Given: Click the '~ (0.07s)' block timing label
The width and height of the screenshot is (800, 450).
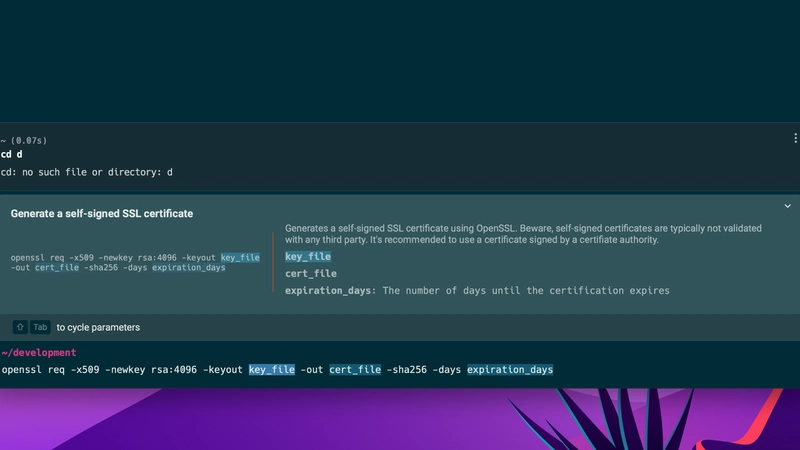Looking at the screenshot, I should click(x=24, y=140).
